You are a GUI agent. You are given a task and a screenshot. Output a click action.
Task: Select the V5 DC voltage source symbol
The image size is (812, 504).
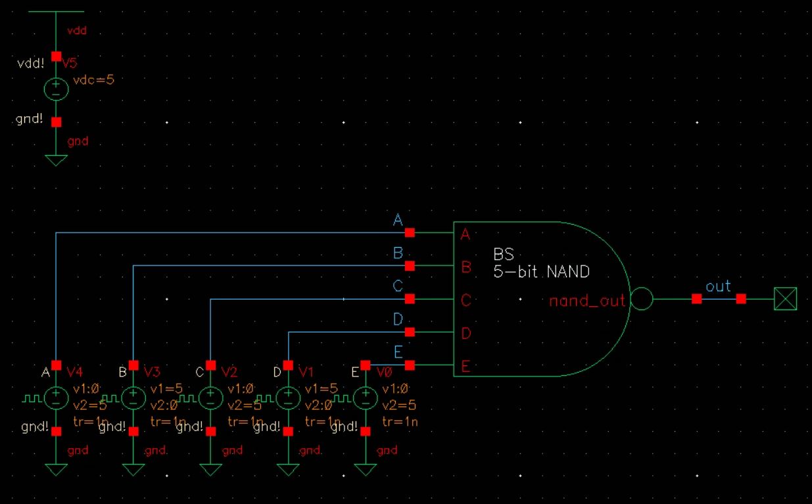click(56, 89)
